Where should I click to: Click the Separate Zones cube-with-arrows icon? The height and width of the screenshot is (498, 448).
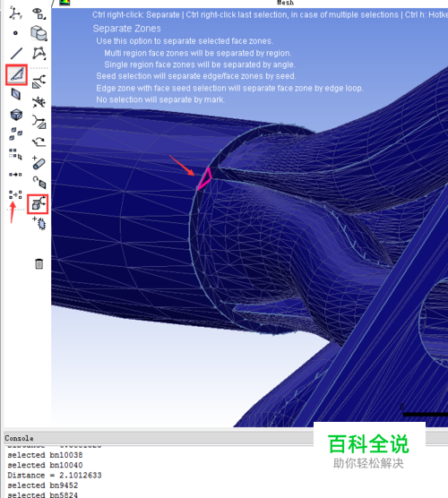(39, 204)
